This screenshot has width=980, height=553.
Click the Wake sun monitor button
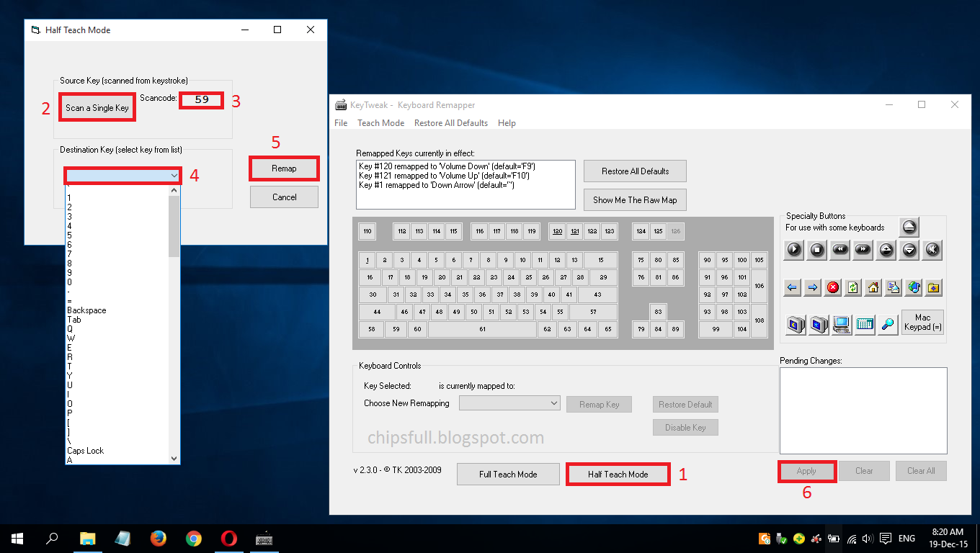pyautogui.click(x=819, y=324)
